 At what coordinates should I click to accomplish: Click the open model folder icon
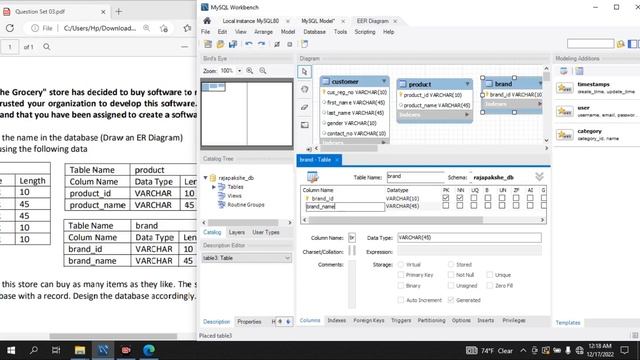220,44
